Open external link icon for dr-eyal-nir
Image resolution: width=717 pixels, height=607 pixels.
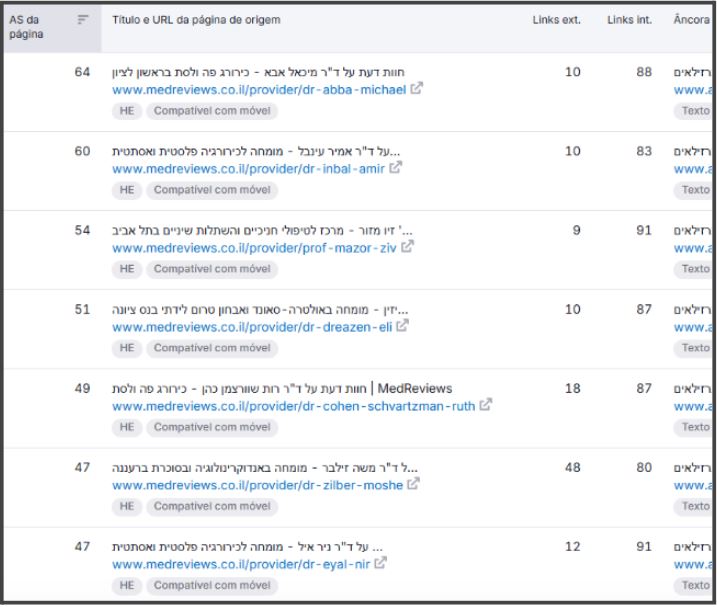pyautogui.click(x=380, y=563)
